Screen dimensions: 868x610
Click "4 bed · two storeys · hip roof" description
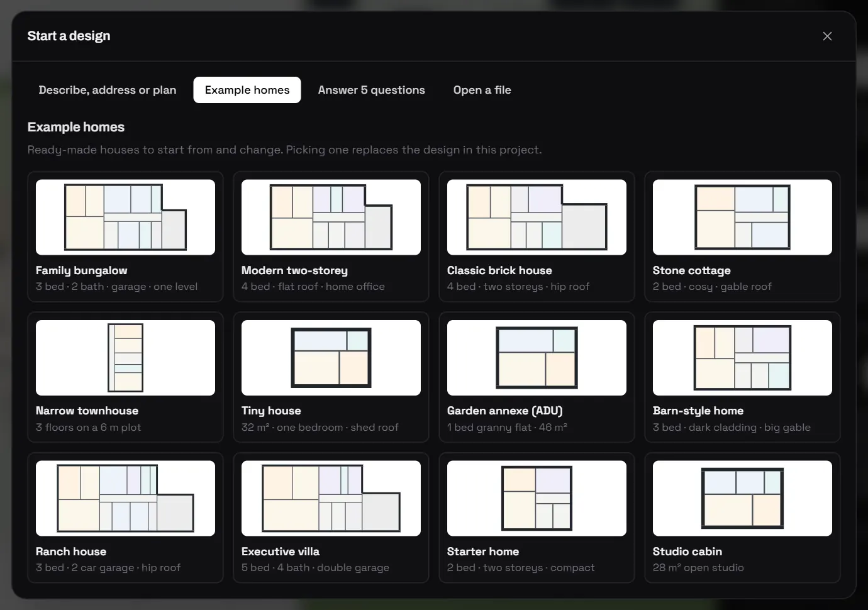click(x=518, y=287)
